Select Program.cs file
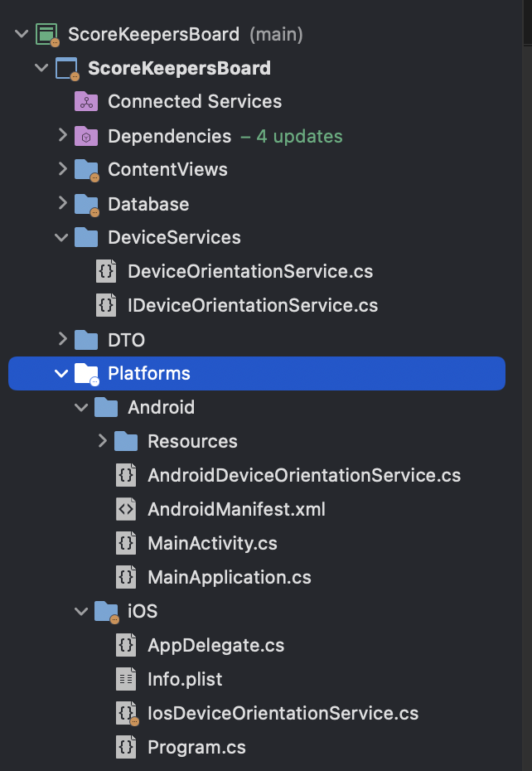Screen dimensions: 532x771 196,748
